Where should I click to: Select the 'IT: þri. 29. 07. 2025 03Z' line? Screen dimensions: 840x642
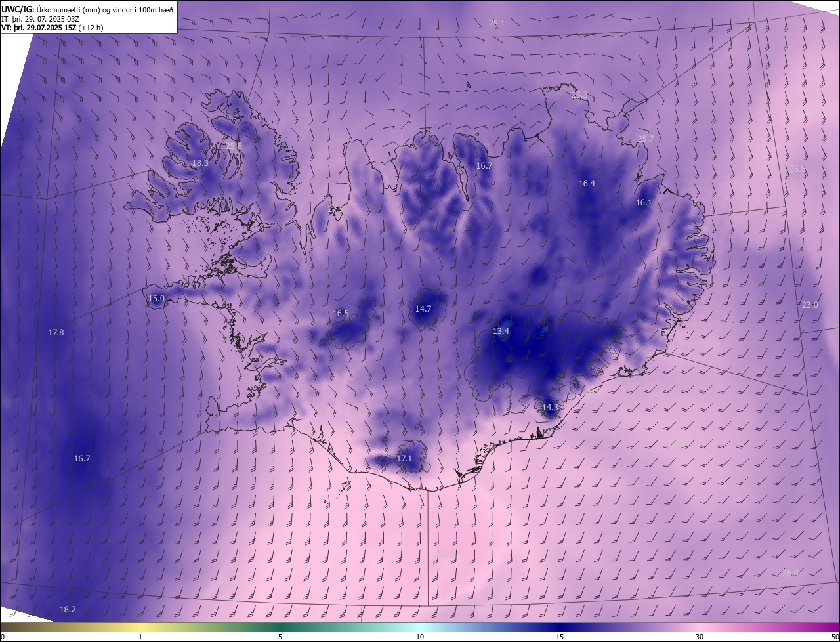tap(41, 19)
